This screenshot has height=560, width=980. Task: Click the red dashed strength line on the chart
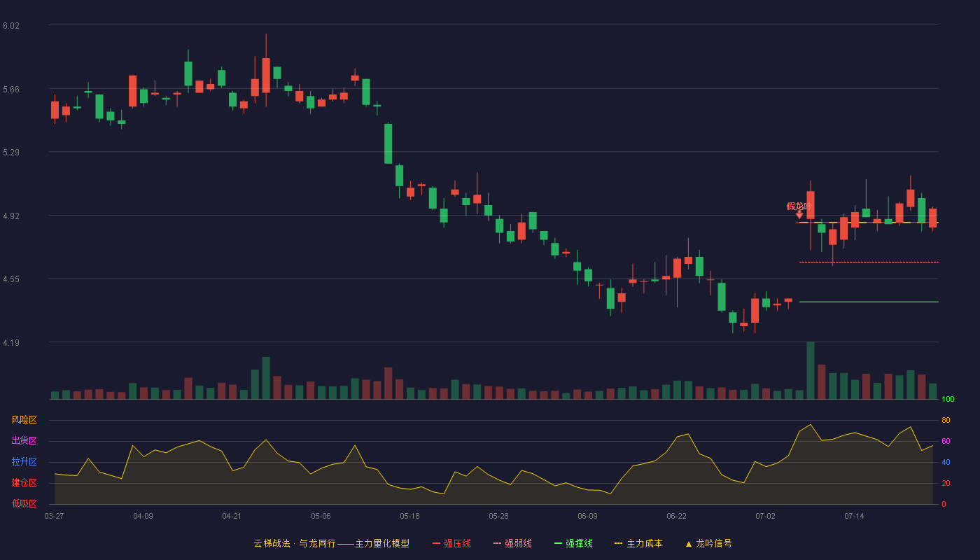pyautogui.click(x=869, y=262)
